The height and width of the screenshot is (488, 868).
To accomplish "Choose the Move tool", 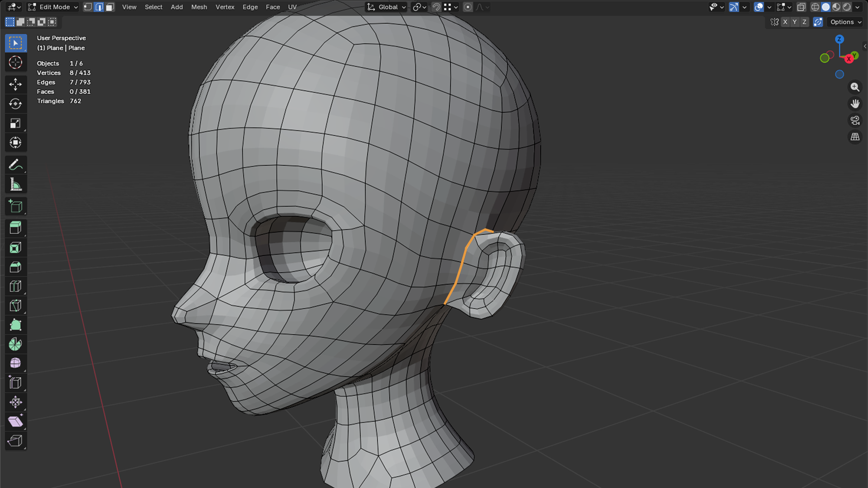I will (15, 84).
